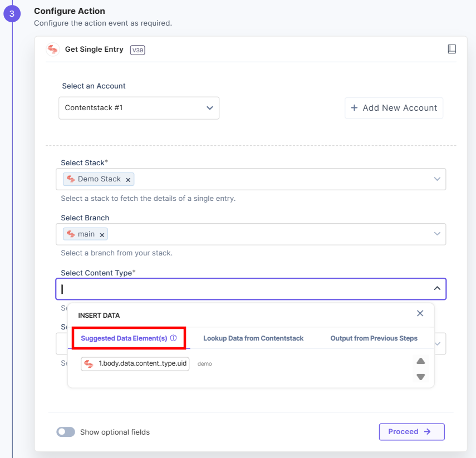The image size is (476, 458).
Task: Click the 'Get Single Entry' title
Action: coord(94,49)
